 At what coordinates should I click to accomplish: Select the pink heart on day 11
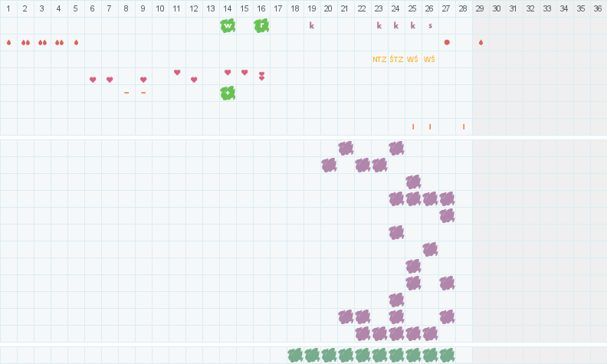[177, 73]
